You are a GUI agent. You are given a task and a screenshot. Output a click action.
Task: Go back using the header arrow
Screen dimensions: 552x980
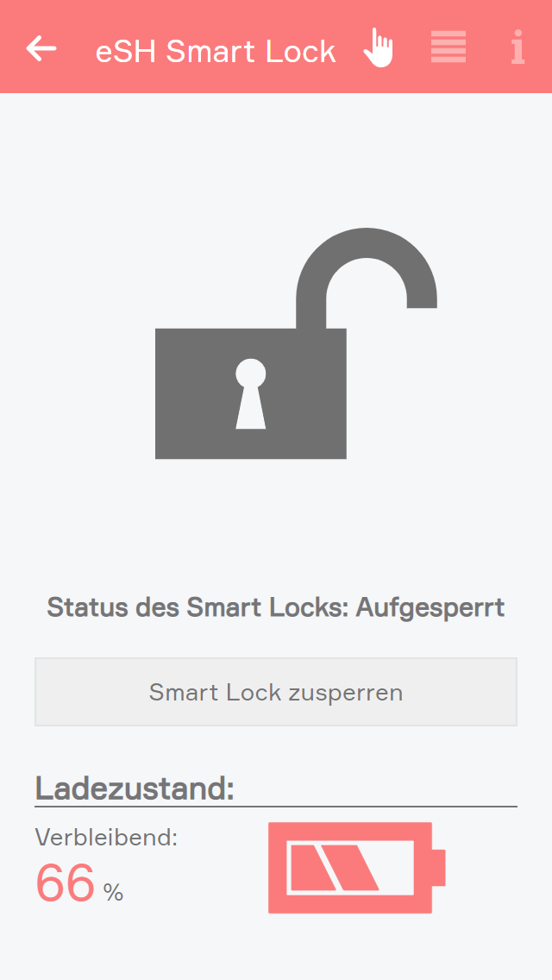point(41,48)
